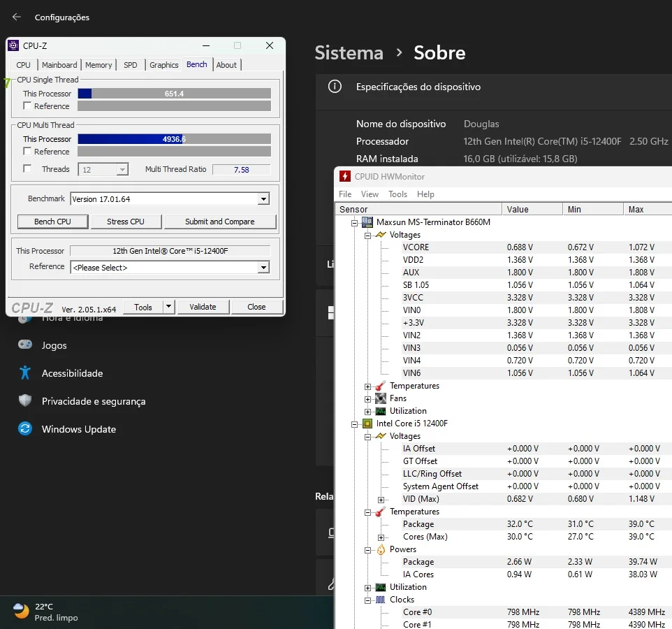The width and height of the screenshot is (672, 629).
Task: Click the weather widget moon icon
Action: click(21, 611)
